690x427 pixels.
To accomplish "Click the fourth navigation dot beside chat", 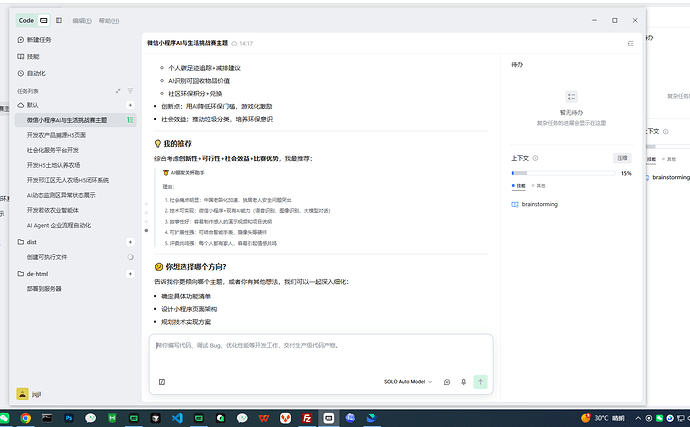I will pos(146,230).
